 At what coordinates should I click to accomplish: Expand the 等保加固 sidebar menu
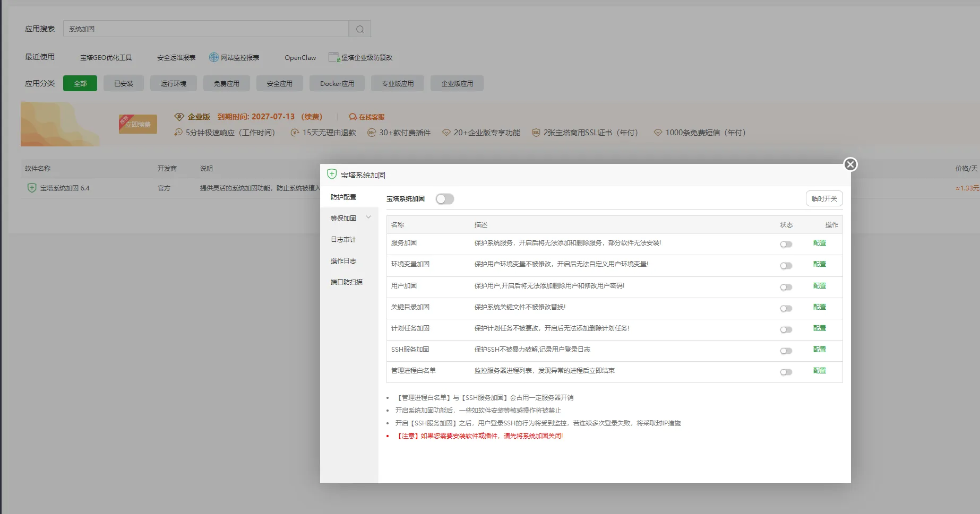350,218
